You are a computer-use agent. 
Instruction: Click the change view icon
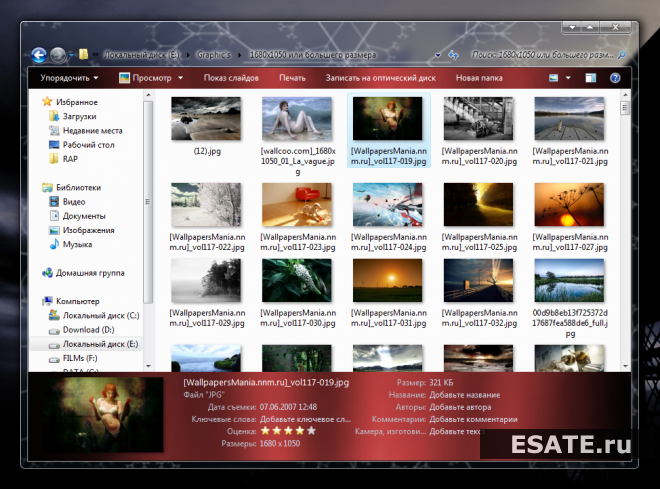(x=554, y=78)
